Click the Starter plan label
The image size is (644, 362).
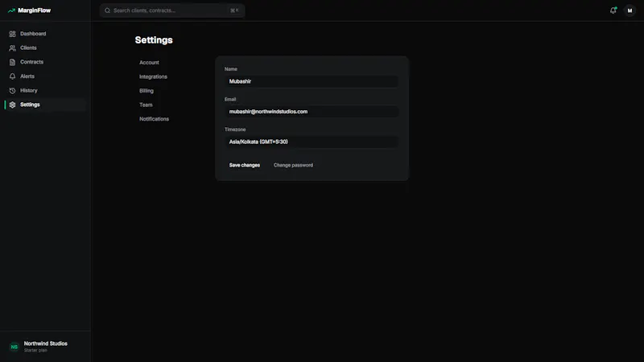tap(35, 351)
